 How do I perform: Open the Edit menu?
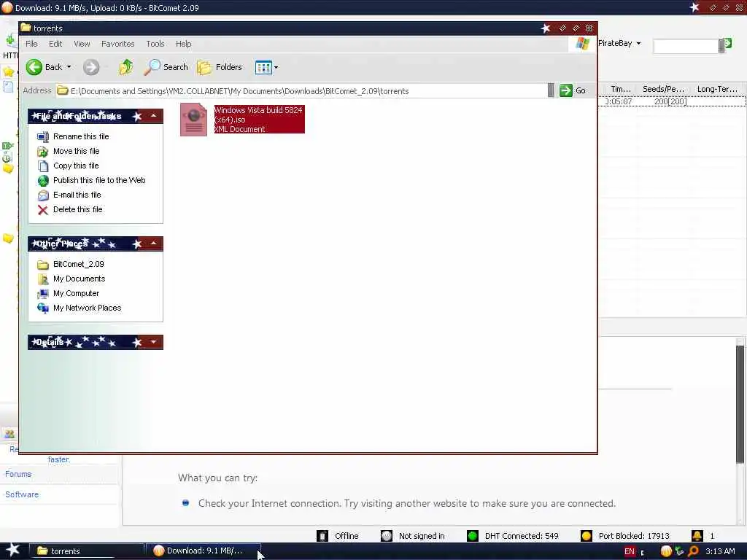pyautogui.click(x=55, y=44)
